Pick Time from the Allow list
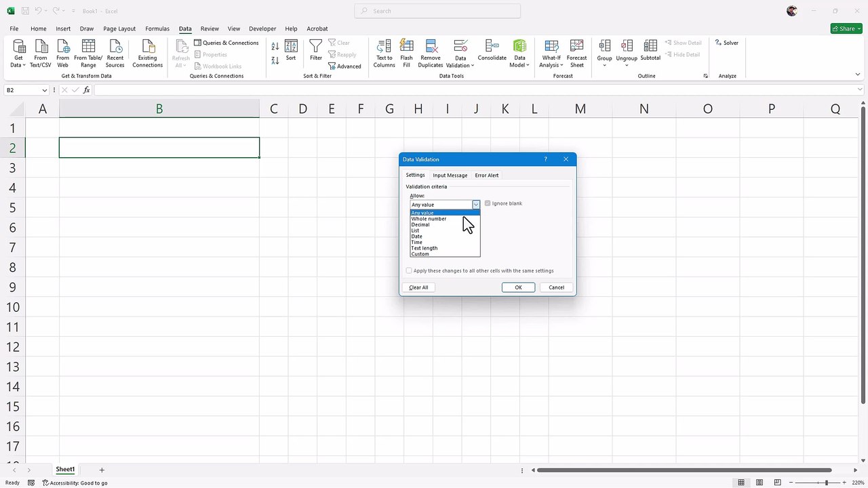 [445, 242]
